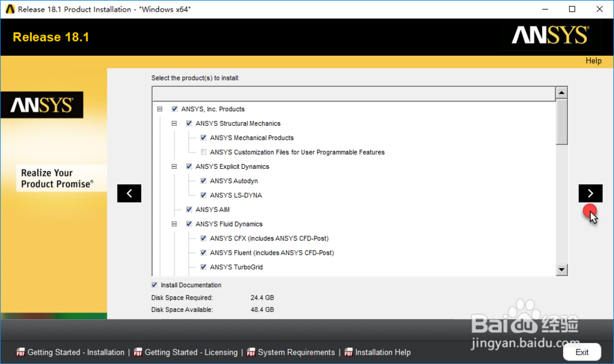
Task: Collapse ANSYS Explicit Dynamics node
Action: pos(174,166)
